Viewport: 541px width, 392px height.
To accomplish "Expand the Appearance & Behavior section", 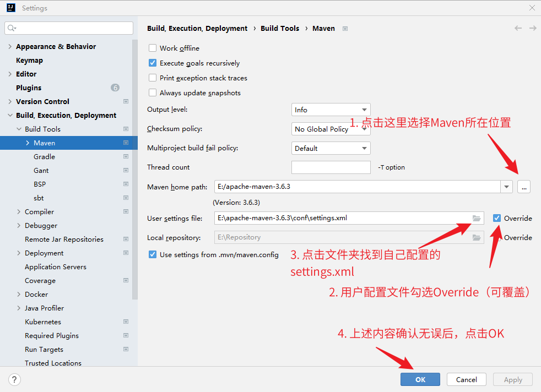I will (x=10, y=47).
